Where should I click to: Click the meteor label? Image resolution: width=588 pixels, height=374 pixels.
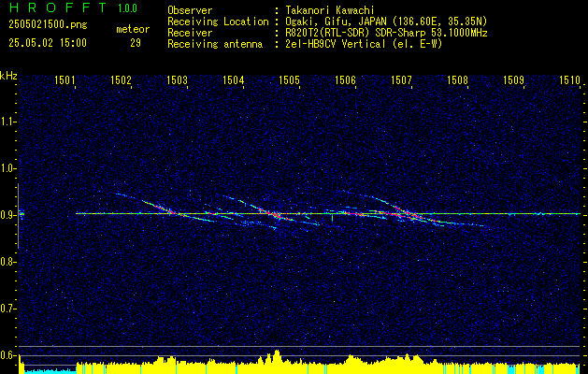pos(133,29)
